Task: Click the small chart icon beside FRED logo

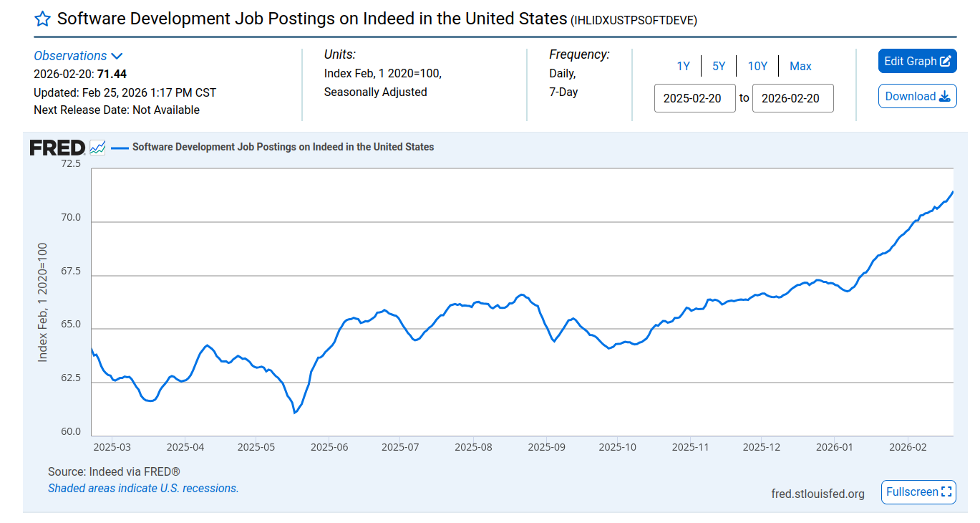Action: click(97, 148)
